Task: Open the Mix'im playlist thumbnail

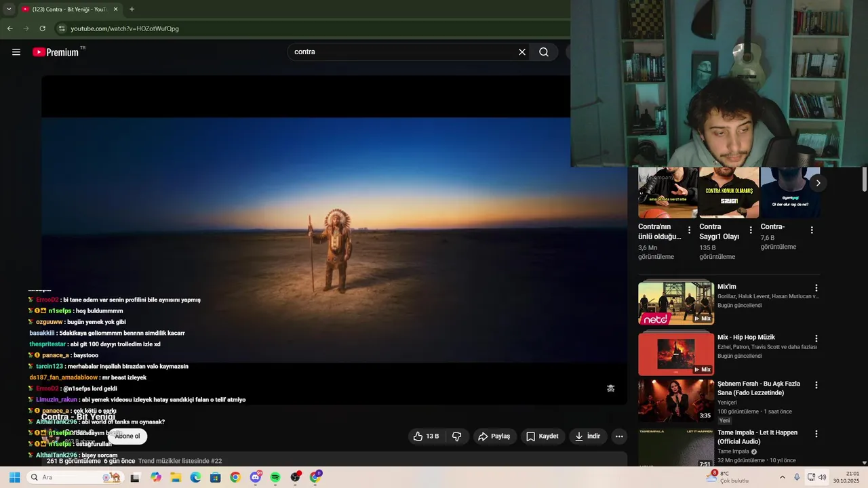Action: tap(676, 302)
